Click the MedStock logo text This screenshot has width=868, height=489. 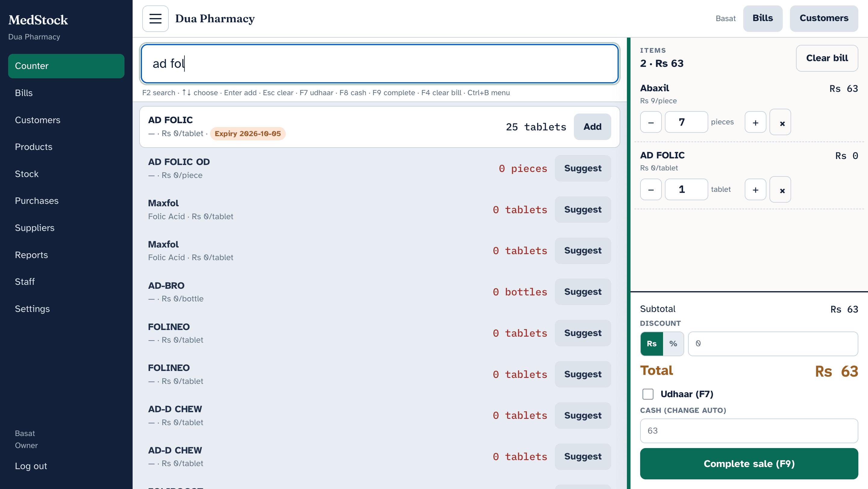click(x=38, y=20)
